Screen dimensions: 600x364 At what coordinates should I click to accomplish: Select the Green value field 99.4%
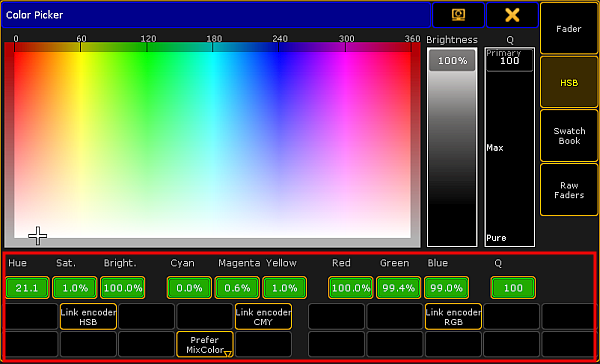coord(398,288)
